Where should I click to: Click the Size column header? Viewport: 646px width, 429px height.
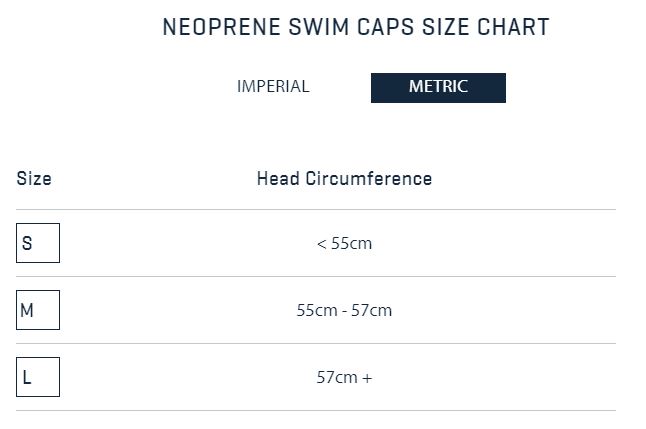tap(34, 180)
